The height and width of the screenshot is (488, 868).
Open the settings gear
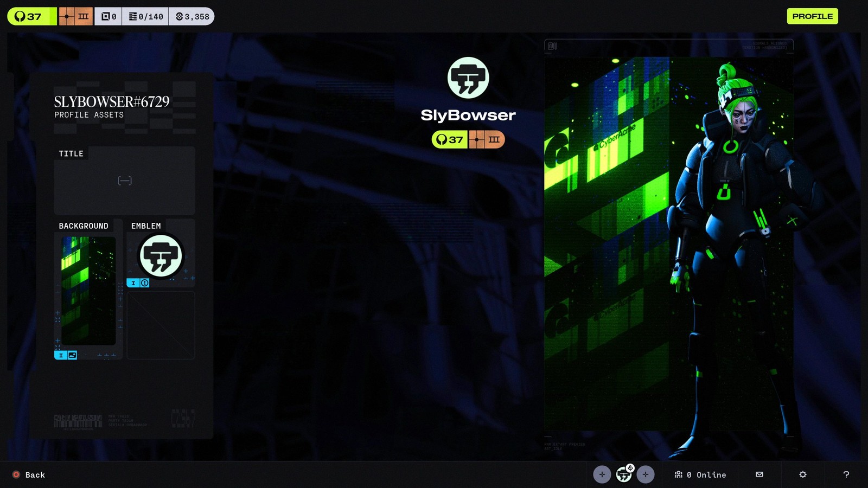point(803,474)
